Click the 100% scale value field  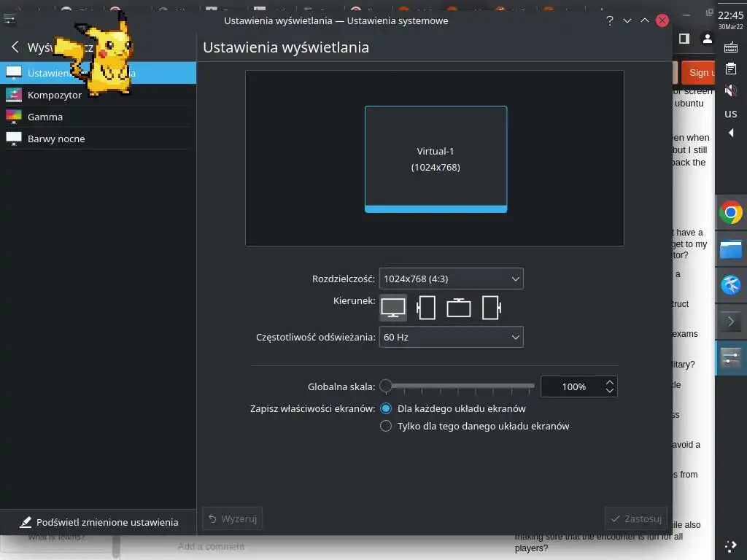[x=573, y=386]
